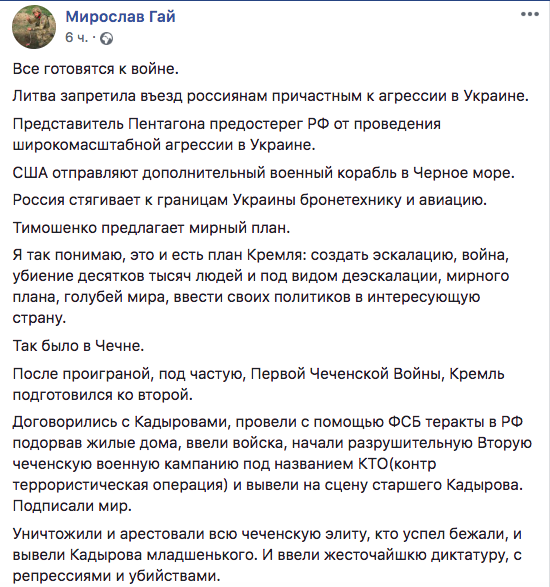Open Мирослав Гай's profile picture
Image resolution: width=550 pixels, height=587 pixels.
coord(34,27)
